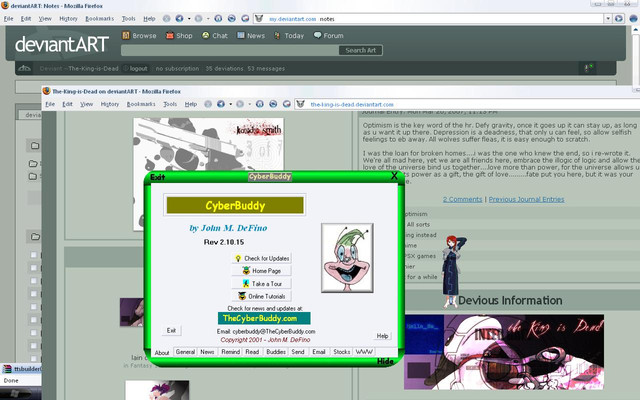Image resolution: width=640 pixels, height=400 pixels.
Task: Open Back history dropdown in Notes window
Action: click(189, 19)
